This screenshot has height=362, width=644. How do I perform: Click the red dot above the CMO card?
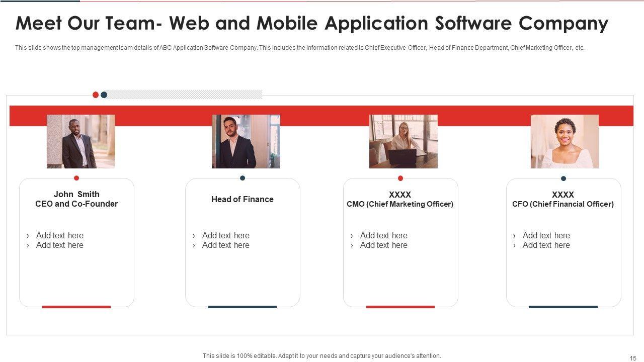point(400,178)
